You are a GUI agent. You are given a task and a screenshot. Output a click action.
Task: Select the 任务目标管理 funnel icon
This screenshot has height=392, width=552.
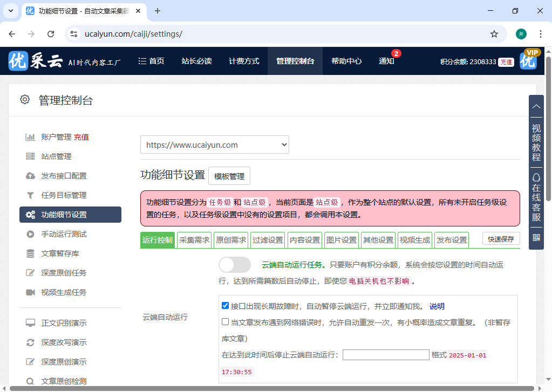[x=31, y=195]
